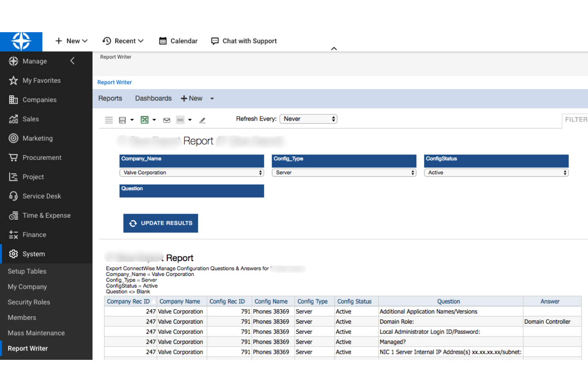
Task: Click the save report icon
Action: tap(122, 120)
